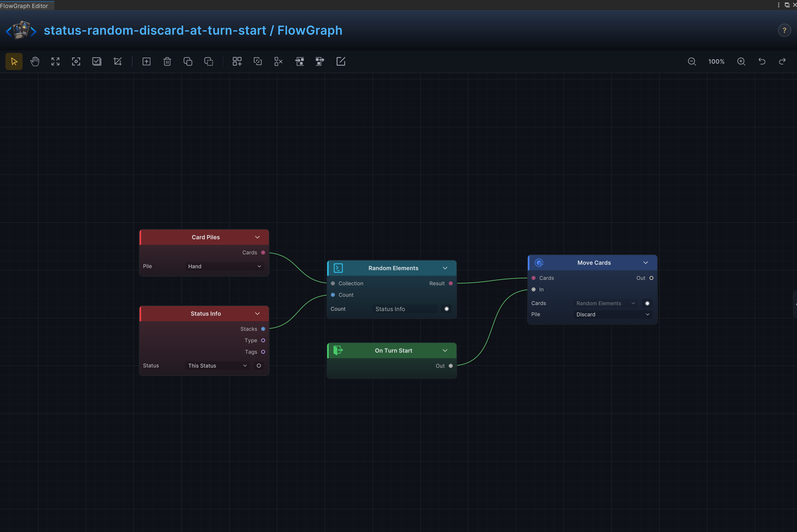The image size is (797, 532).
Task: Open the Pile dropdown showing Hand
Action: tap(224, 266)
